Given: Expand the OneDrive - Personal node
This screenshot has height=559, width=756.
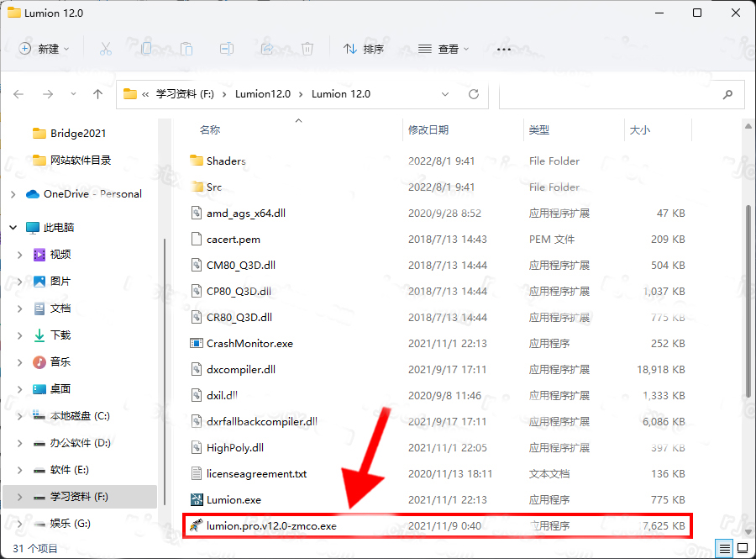Looking at the screenshot, I should 13,194.
